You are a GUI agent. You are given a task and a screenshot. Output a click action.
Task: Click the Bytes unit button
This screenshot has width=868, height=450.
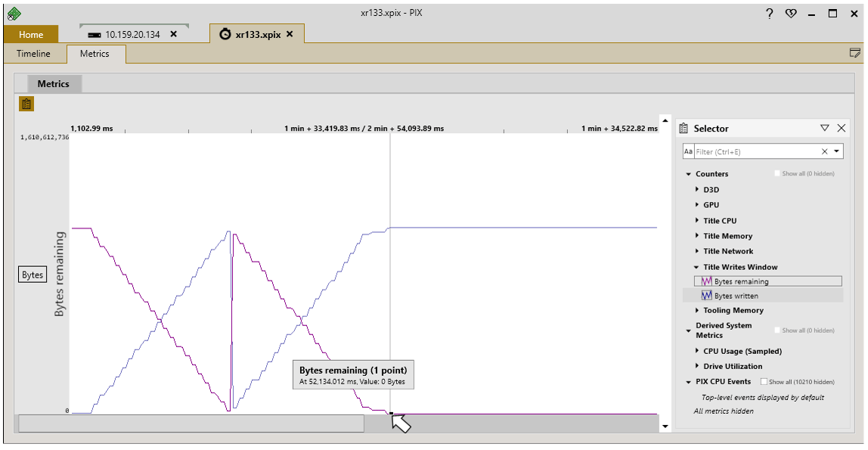coord(33,275)
